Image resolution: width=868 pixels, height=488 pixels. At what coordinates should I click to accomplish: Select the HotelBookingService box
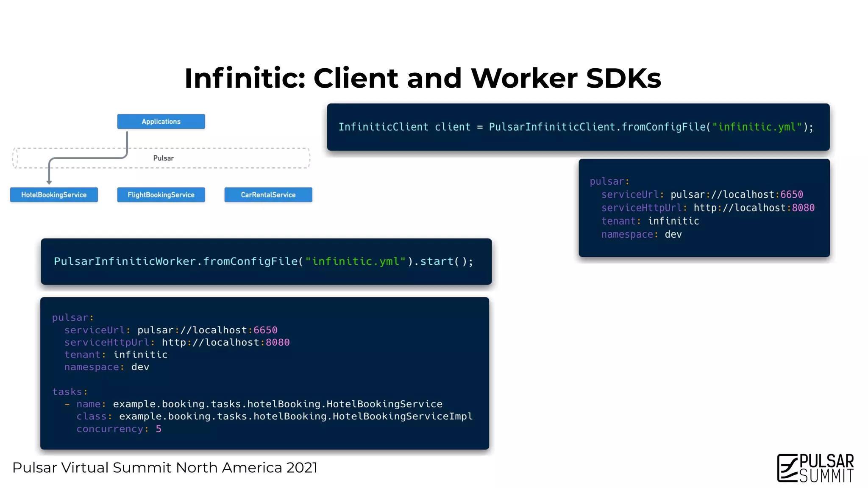pos(54,195)
